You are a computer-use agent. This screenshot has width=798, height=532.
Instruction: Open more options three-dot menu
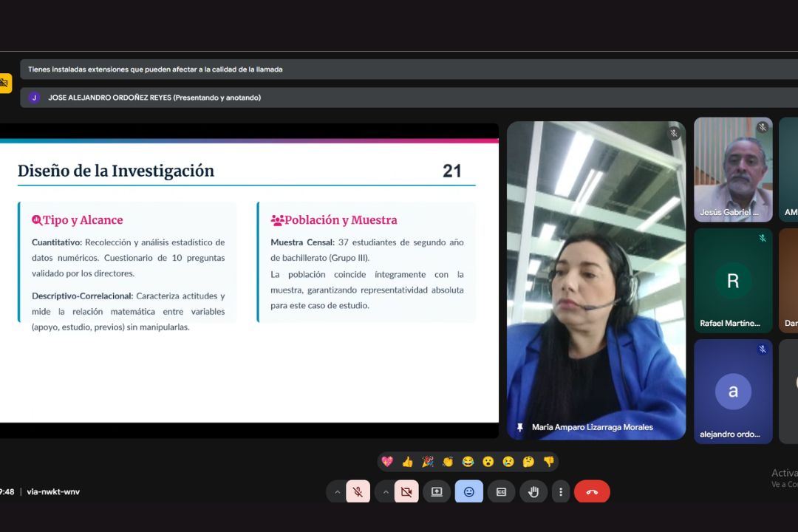pos(561,492)
